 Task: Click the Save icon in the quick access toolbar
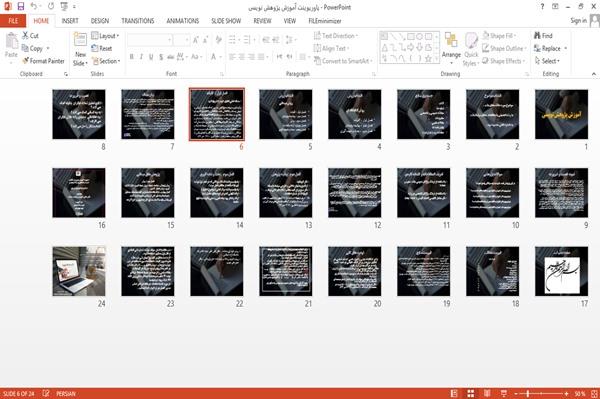pos(21,7)
